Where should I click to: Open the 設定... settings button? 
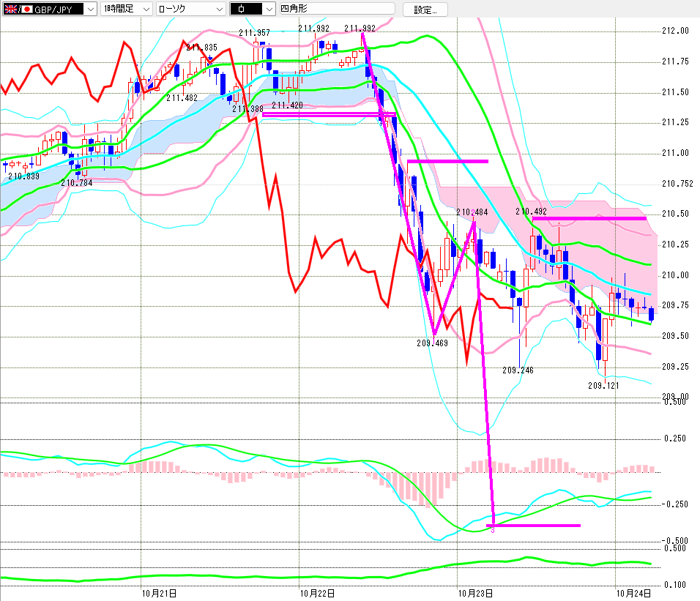[x=425, y=10]
